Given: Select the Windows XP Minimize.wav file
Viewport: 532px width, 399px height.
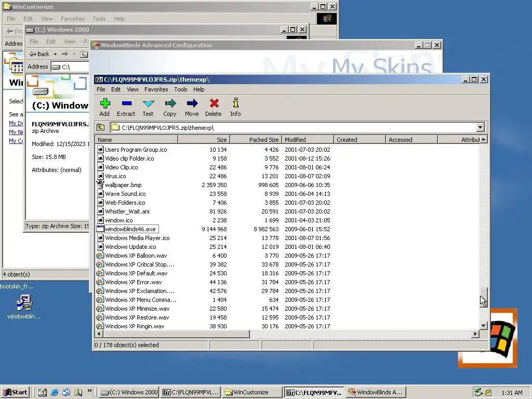Looking at the screenshot, I should click(x=137, y=309).
